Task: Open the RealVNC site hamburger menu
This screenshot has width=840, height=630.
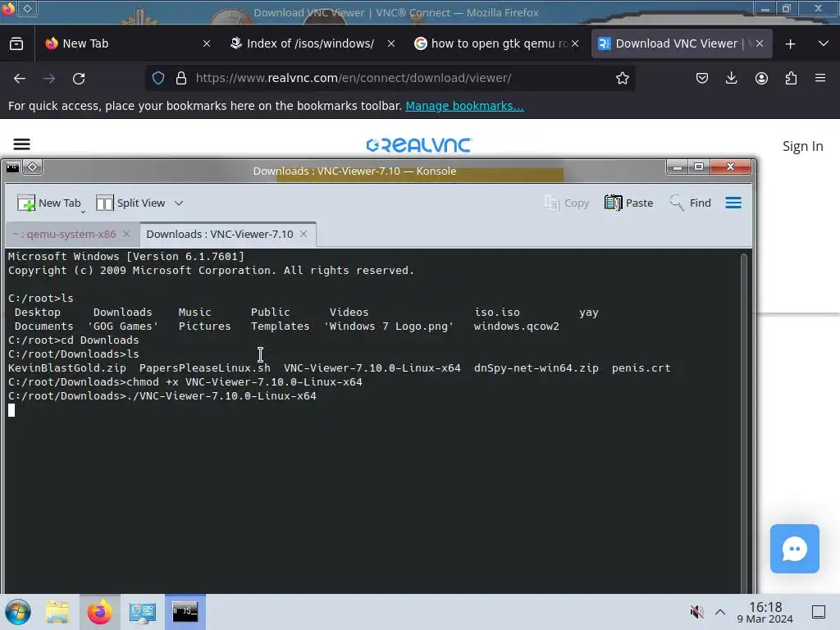Action: pos(21,144)
